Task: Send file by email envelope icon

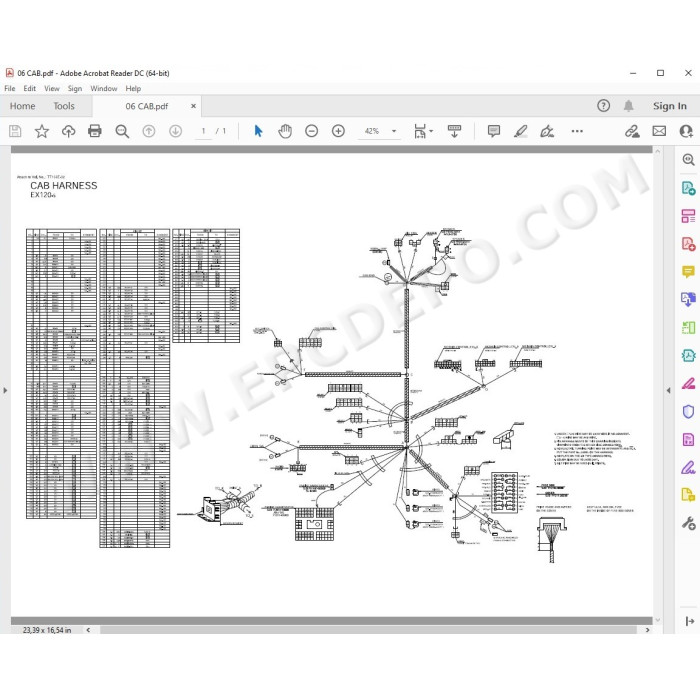Action: 659,131
